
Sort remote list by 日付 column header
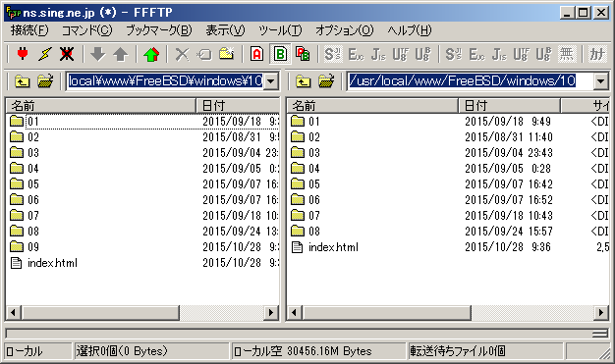pyautogui.click(x=509, y=105)
